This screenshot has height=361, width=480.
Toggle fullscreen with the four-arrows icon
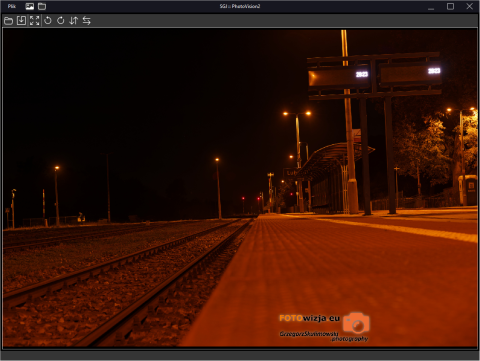click(x=34, y=21)
